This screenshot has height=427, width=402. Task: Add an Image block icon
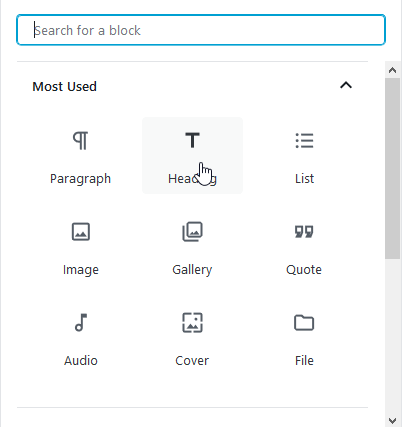point(81,231)
